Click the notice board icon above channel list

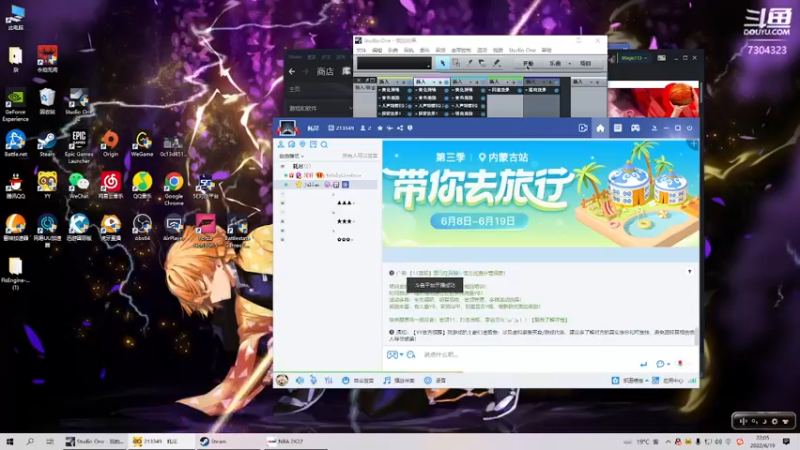tap(313, 144)
